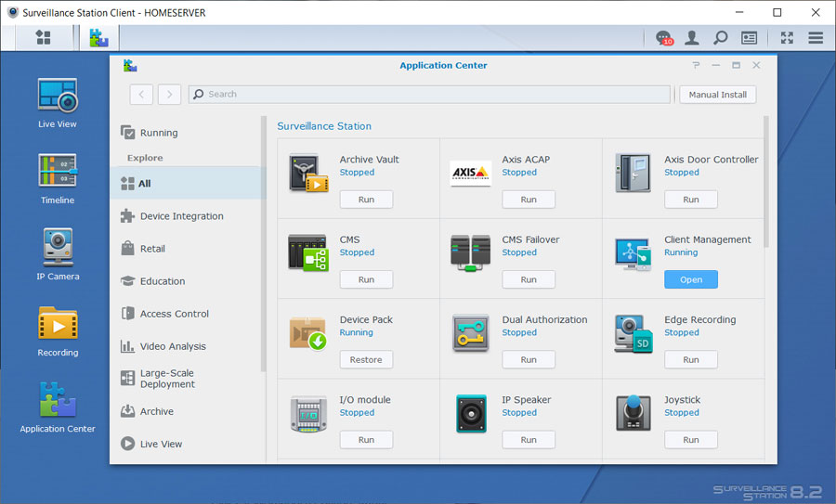Select the Access Control category

pos(174,314)
